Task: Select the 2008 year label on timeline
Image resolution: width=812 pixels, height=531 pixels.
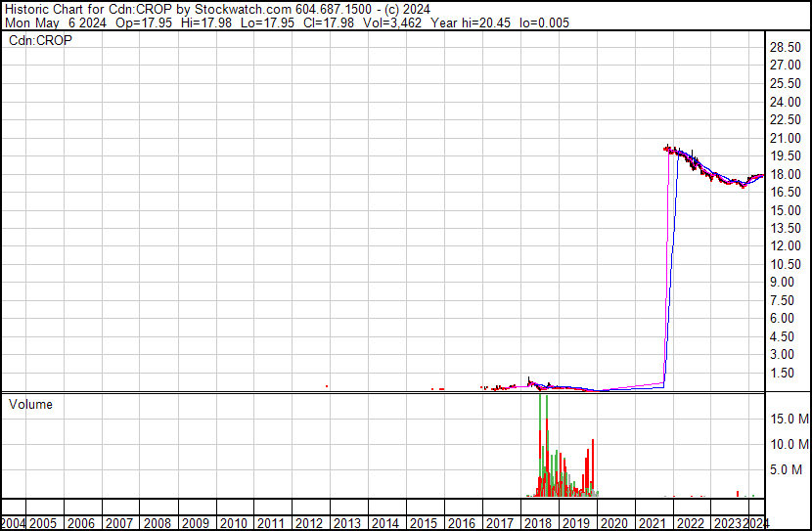Action: click(158, 523)
